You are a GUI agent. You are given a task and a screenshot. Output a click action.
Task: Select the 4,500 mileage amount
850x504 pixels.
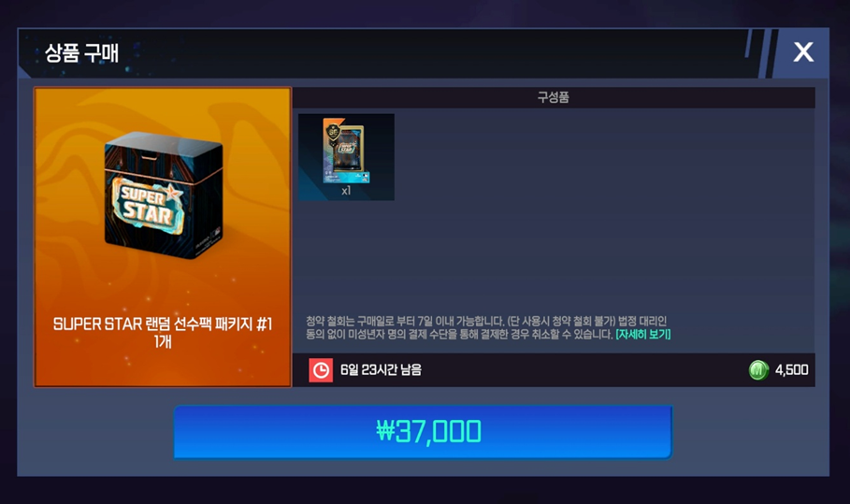(x=791, y=370)
